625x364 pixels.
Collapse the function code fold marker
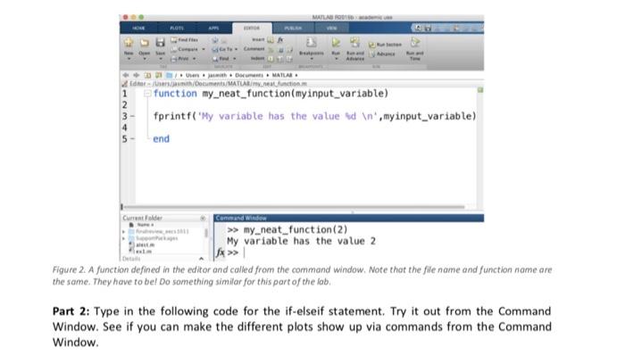pyautogui.click(x=147, y=94)
